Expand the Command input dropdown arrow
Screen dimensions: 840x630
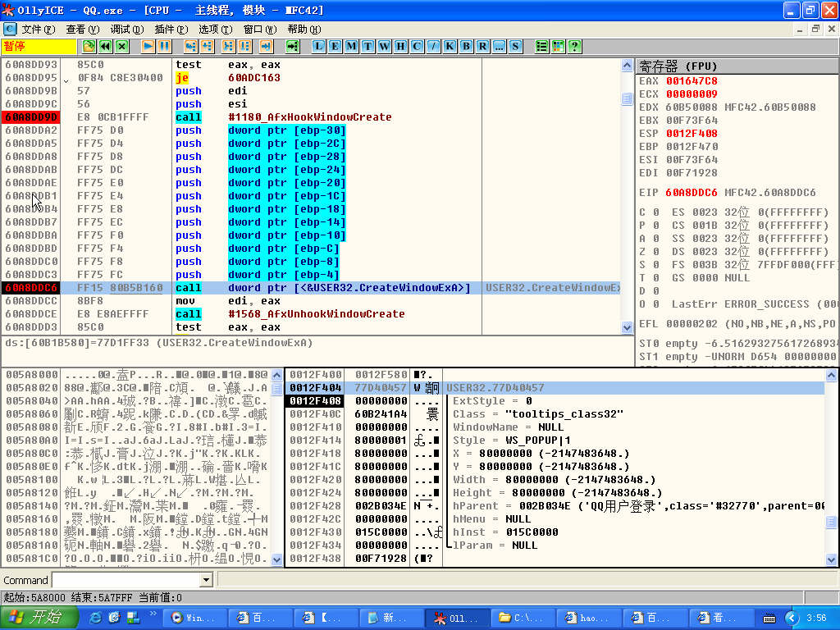click(207, 580)
